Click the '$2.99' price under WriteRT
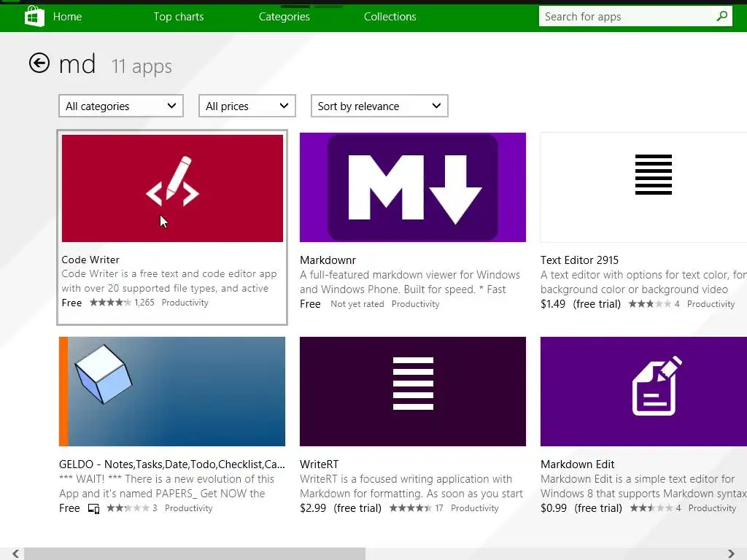The image size is (747, 560). point(313,508)
